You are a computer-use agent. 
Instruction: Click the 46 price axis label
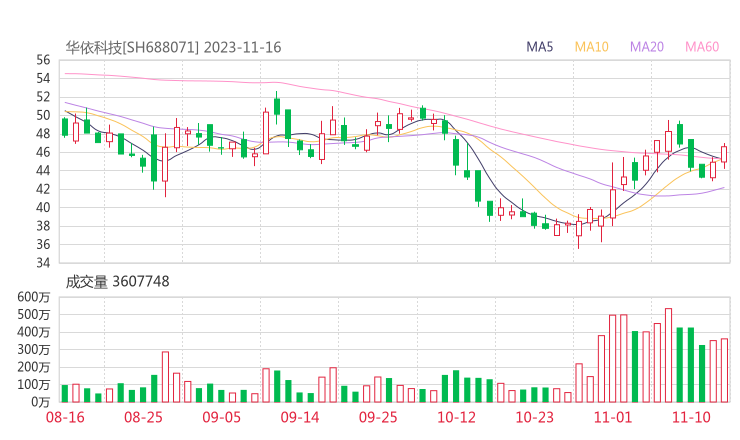[x=43, y=152]
